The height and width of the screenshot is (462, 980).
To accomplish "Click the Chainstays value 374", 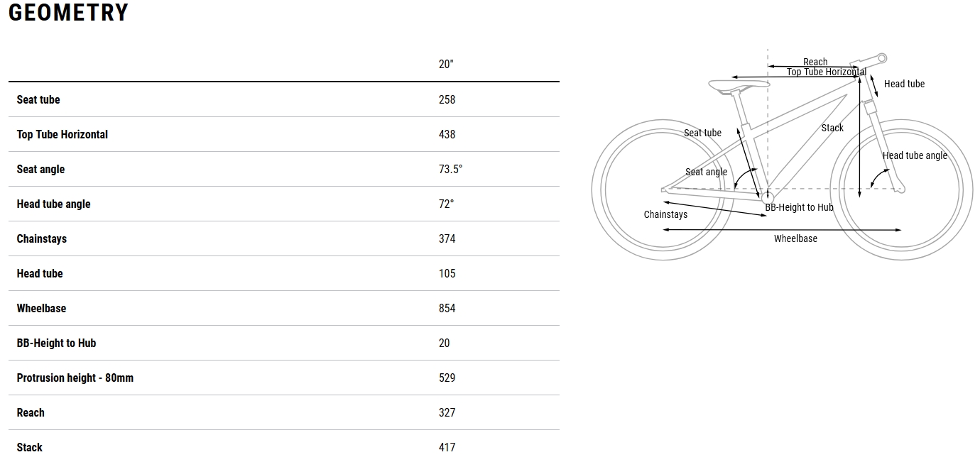I will (x=447, y=238).
